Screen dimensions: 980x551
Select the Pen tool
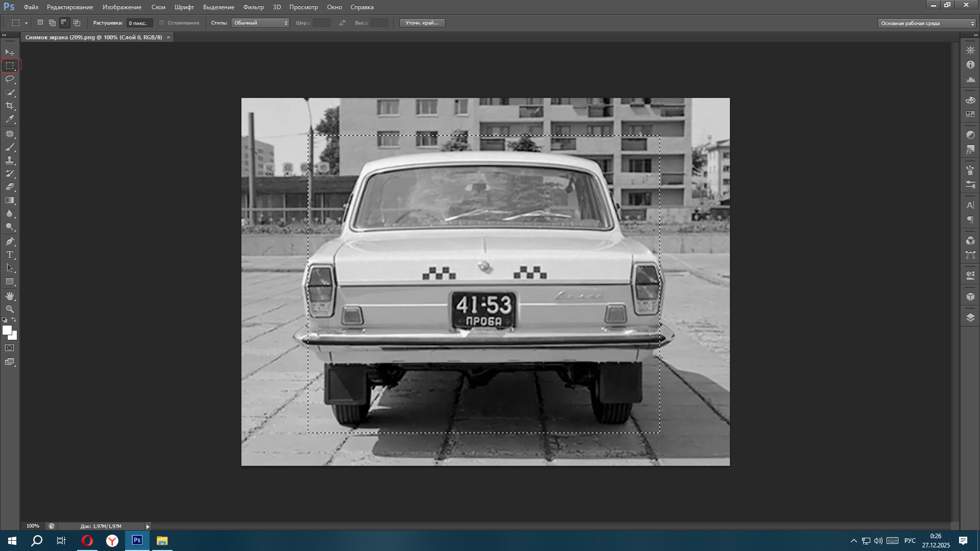pos(10,241)
